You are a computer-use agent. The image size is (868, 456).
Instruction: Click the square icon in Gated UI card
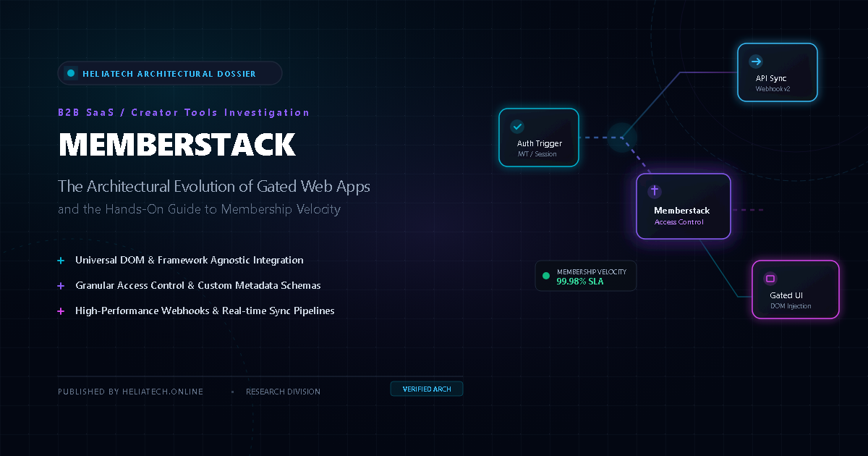click(x=770, y=279)
